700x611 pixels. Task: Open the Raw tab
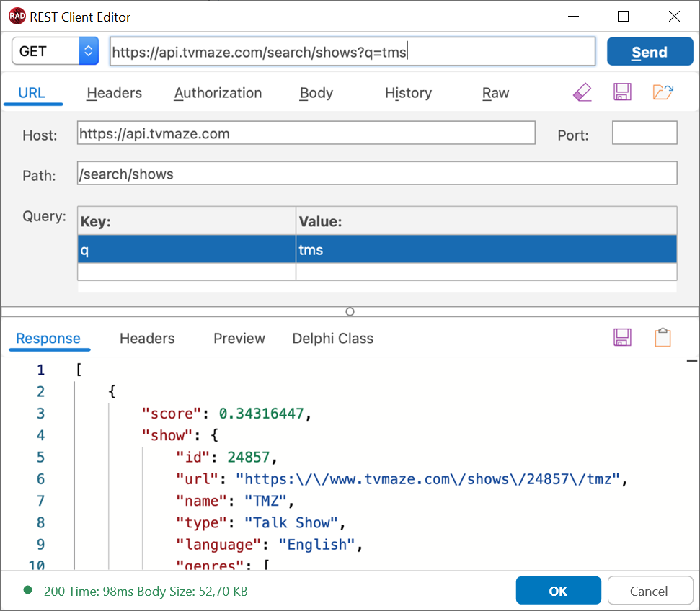tap(495, 92)
